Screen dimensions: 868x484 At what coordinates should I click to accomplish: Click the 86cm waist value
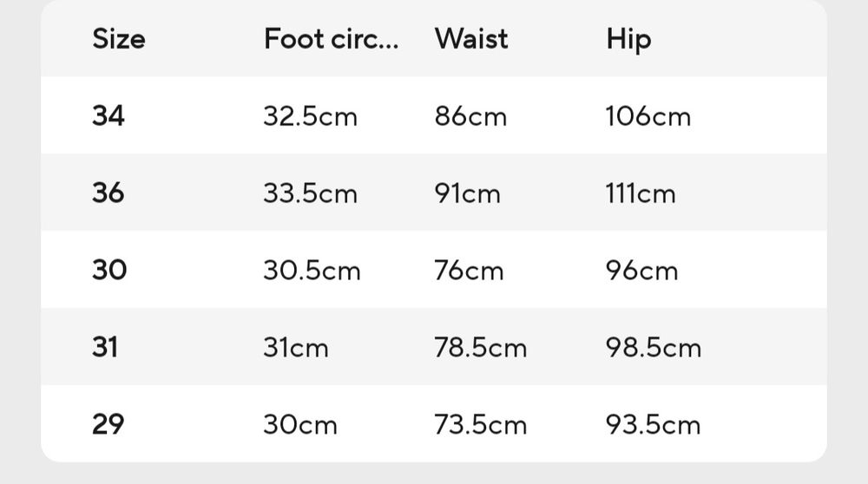point(470,116)
